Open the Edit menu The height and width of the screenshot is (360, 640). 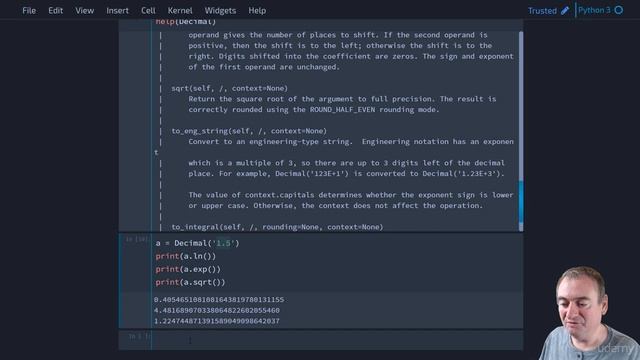point(56,11)
